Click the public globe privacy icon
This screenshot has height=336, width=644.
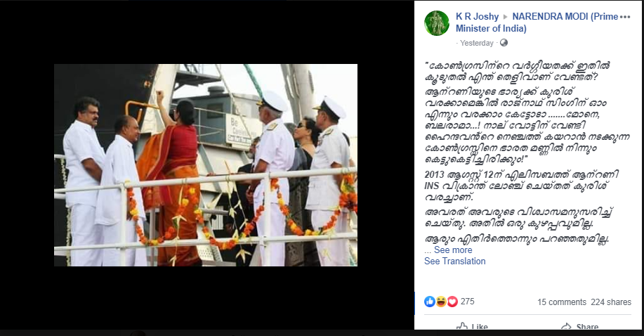(504, 43)
